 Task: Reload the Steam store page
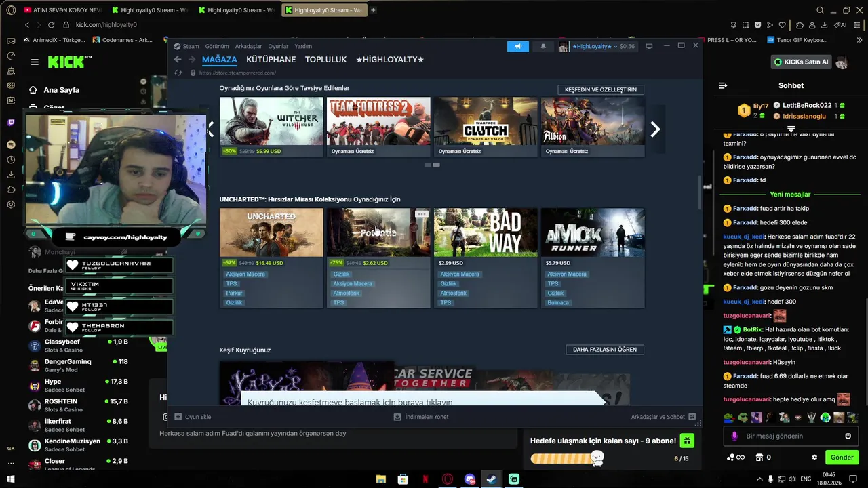178,73
